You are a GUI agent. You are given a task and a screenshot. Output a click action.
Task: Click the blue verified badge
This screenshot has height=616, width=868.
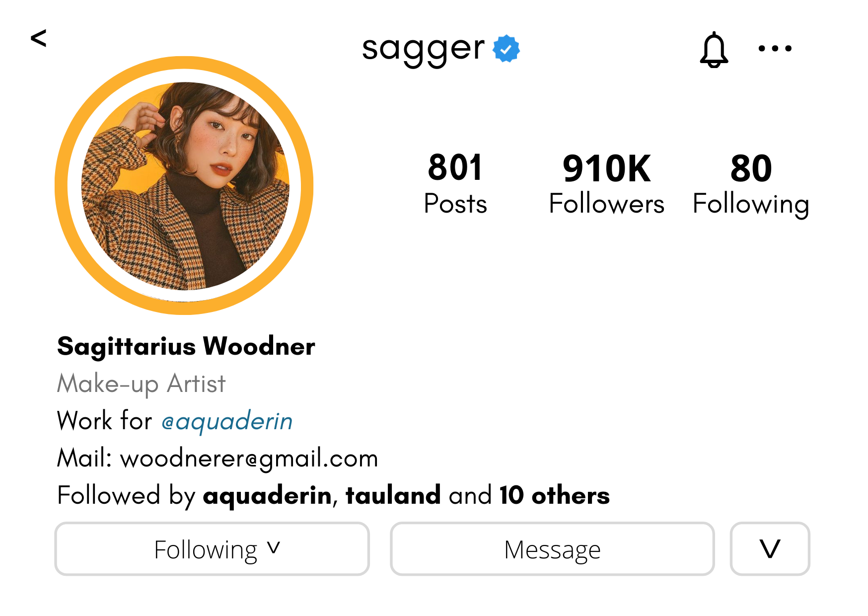[506, 49]
